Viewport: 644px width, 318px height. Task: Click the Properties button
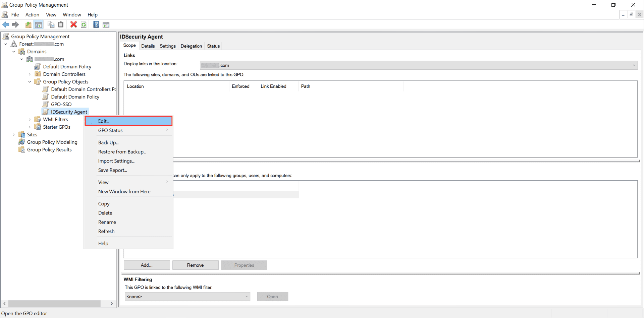pos(244,265)
